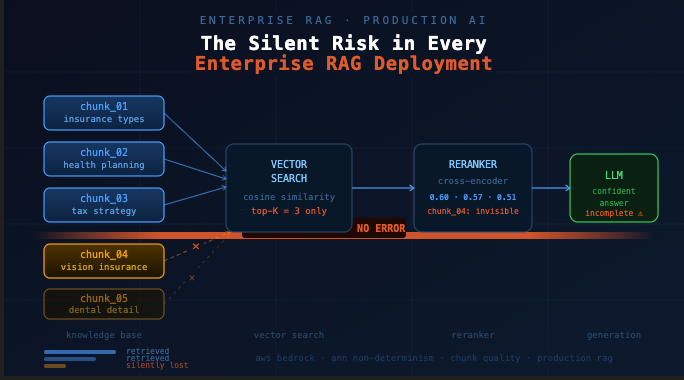This screenshot has width=684, height=380.
Task: Click the orange 'Enterprise RAG Deployment' title
Action: click(343, 64)
